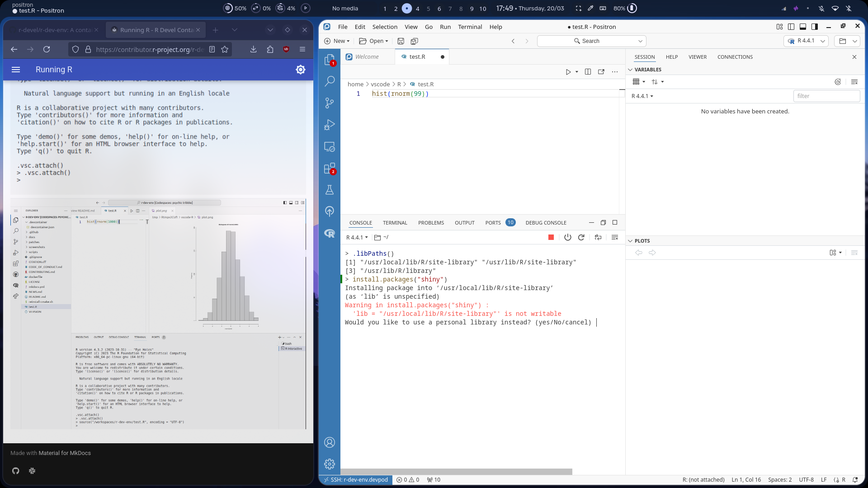868x488 pixels.
Task: Open the R 4.4.1 interpreter selector
Action: click(806, 41)
